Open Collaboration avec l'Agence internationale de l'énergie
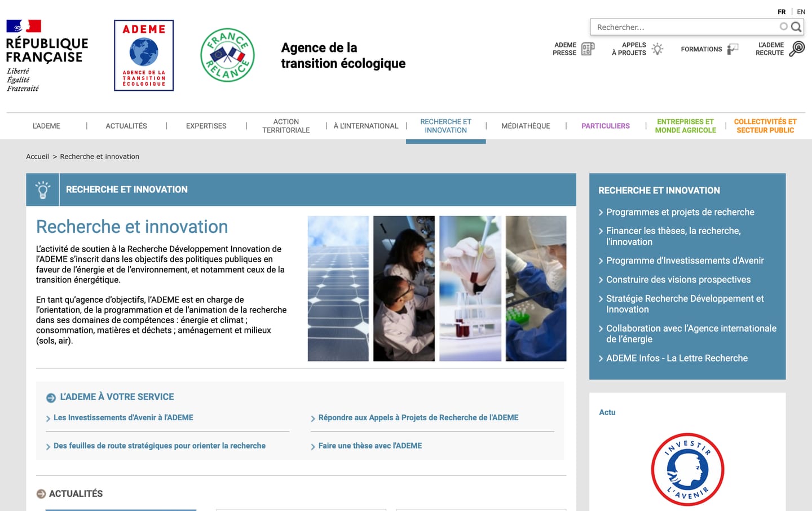 (691, 334)
